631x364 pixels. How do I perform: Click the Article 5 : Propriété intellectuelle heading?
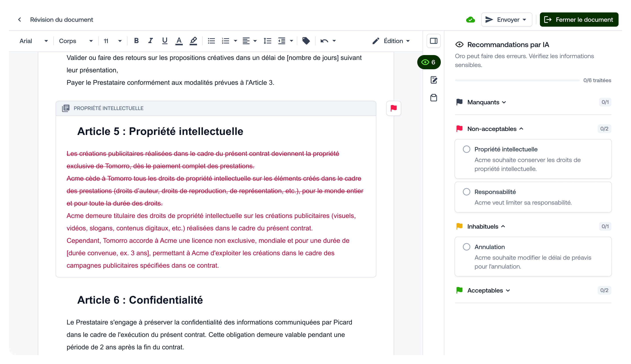point(160,131)
